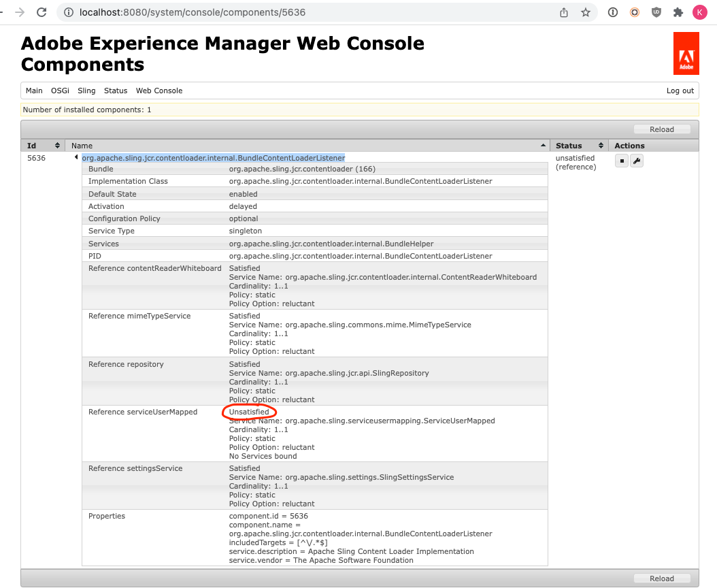Click the 'delayed' activation value
Screen dimensions: 717x588
point(243,206)
